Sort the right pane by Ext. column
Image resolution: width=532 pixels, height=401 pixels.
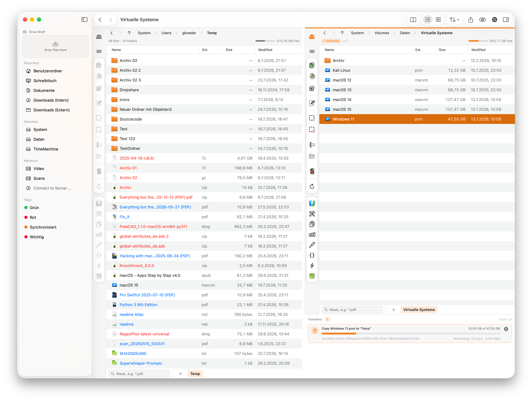418,50
